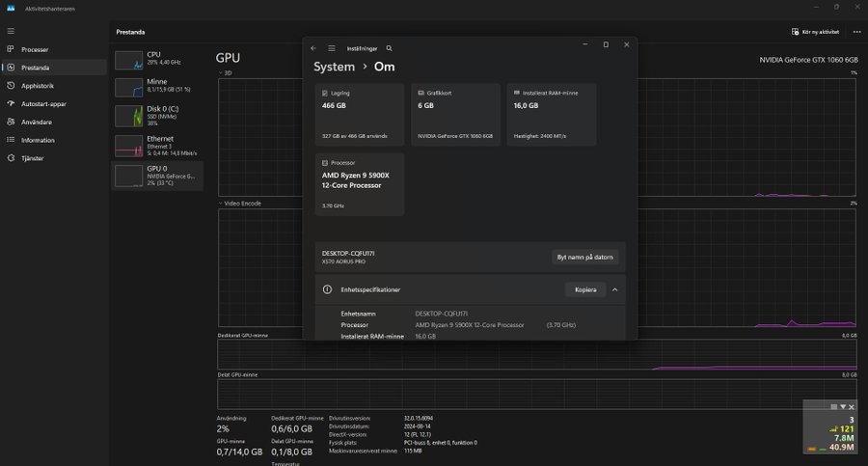The width and height of the screenshot is (868, 466).
Task: Open the Video Encode graph dropdown
Action: pos(241,204)
